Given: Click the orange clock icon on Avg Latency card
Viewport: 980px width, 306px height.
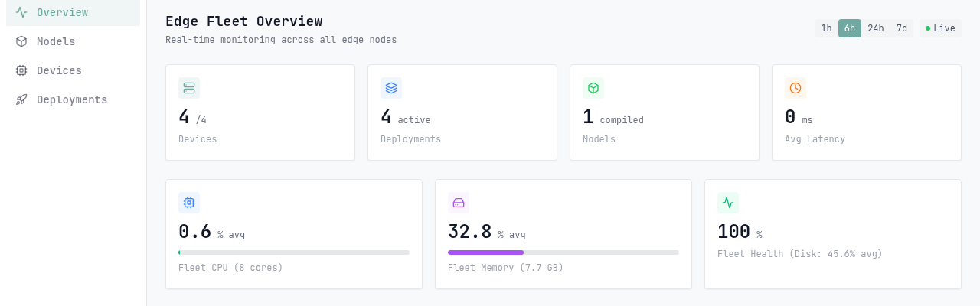Looking at the screenshot, I should pos(795,88).
